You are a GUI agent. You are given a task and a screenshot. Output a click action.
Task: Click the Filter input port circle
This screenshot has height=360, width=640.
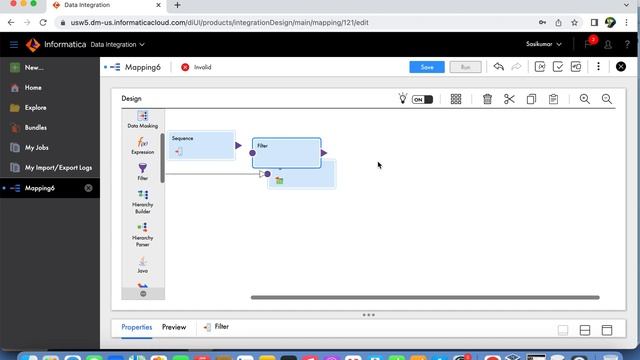(252, 153)
